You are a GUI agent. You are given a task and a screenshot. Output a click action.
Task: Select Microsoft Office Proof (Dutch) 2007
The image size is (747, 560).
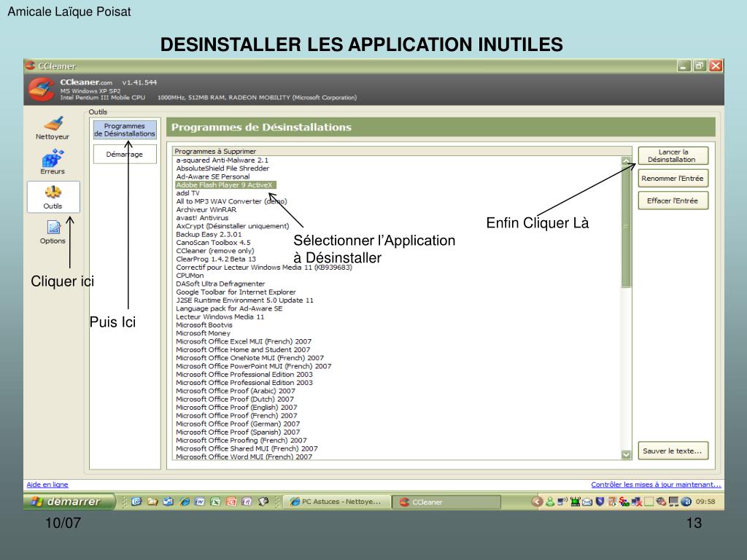click(x=235, y=399)
